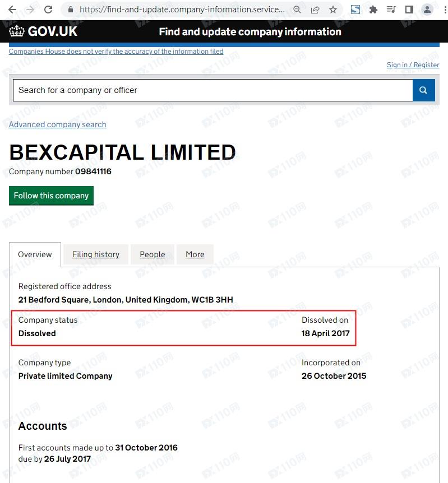Select the Overview tab
The image size is (448, 483).
click(35, 254)
